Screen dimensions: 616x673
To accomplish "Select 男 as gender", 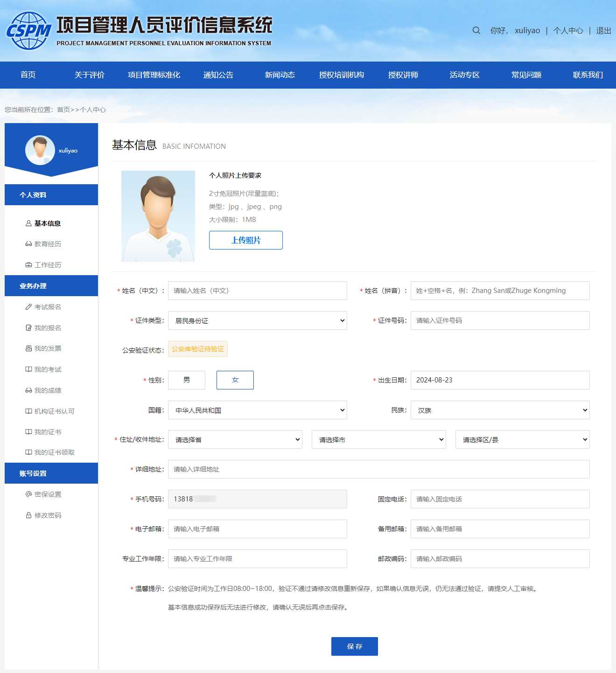I will pos(187,380).
